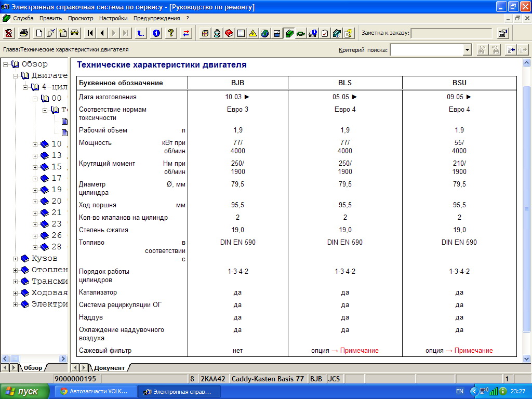Click into the Критерий поиска search field

tap(427, 50)
